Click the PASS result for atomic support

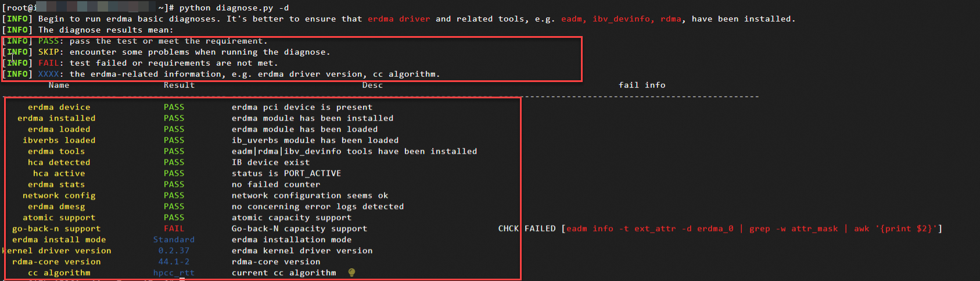174,218
